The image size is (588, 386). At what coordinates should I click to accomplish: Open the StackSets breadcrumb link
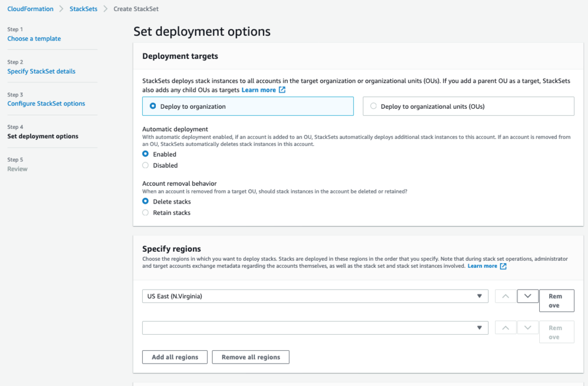[x=83, y=8]
